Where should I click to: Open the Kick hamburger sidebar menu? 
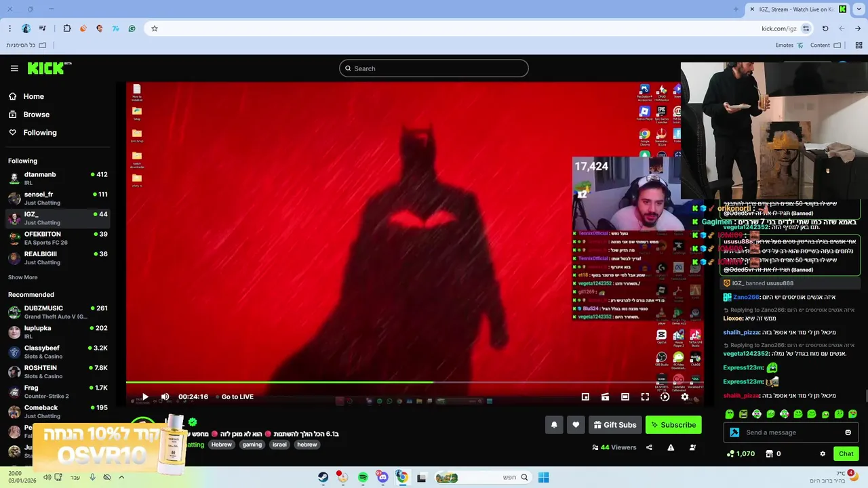(14, 68)
